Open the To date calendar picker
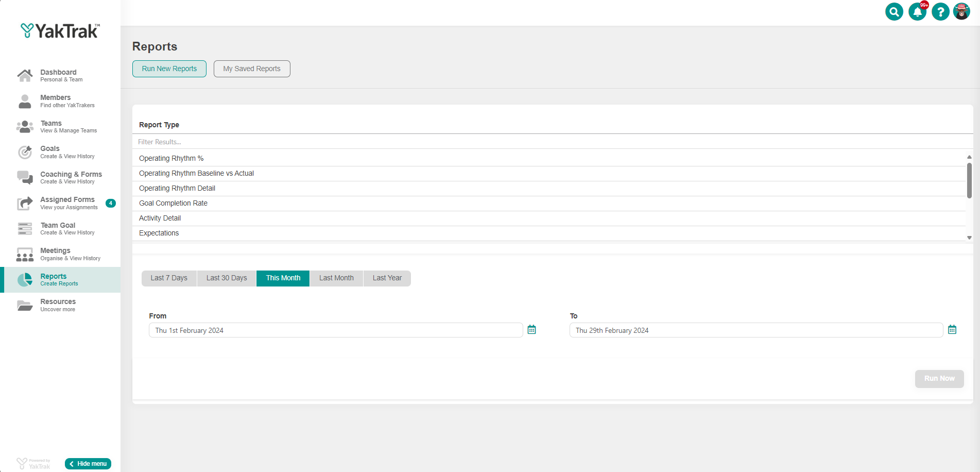This screenshot has height=472, width=980. [x=952, y=330]
